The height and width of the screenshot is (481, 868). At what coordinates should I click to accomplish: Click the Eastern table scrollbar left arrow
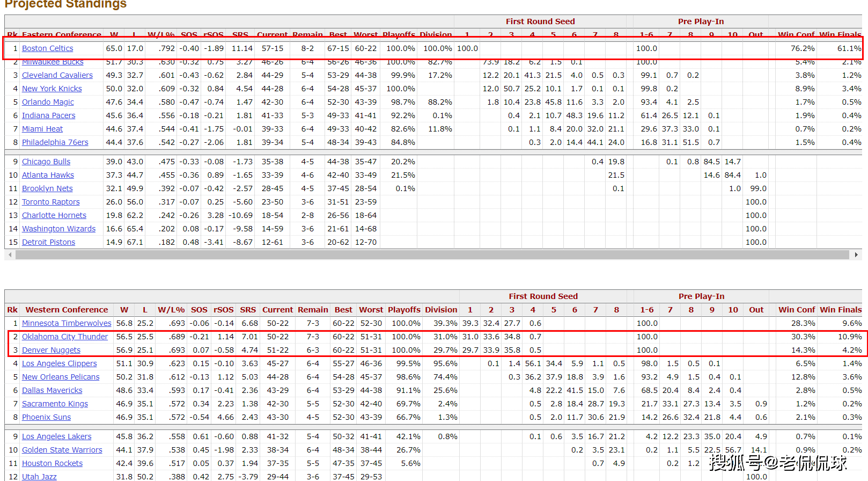[x=10, y=254]
